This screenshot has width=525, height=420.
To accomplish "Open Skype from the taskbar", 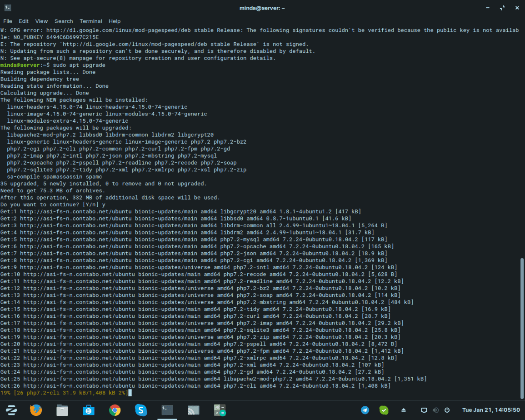I will tap(141, 410).
